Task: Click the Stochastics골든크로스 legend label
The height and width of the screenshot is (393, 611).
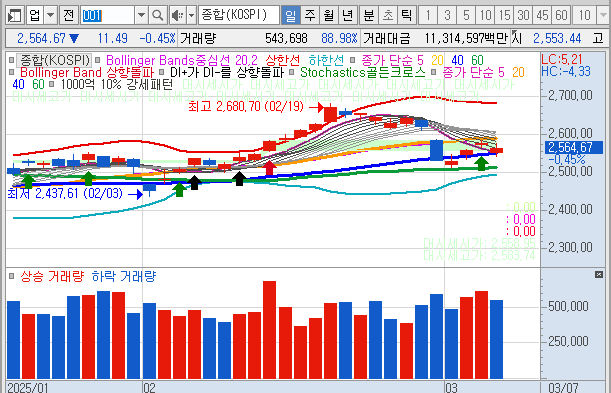Action: (363, 72)
